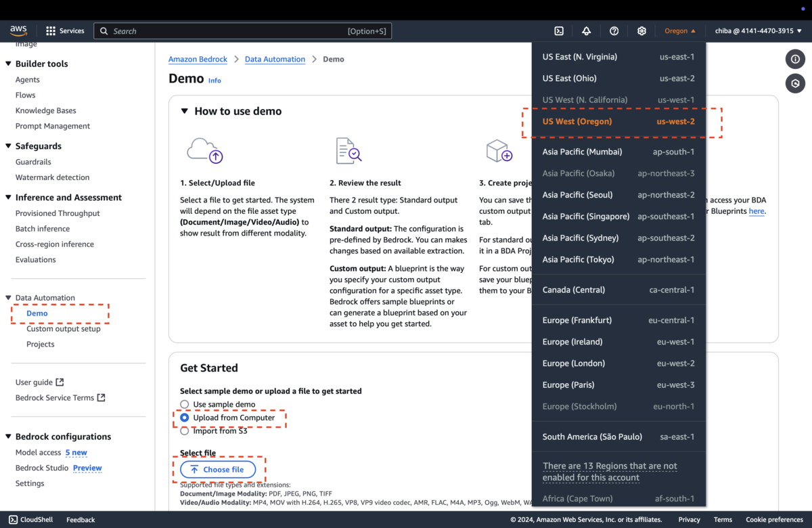Collapse the Builder tools nav section

click(9, 64)
